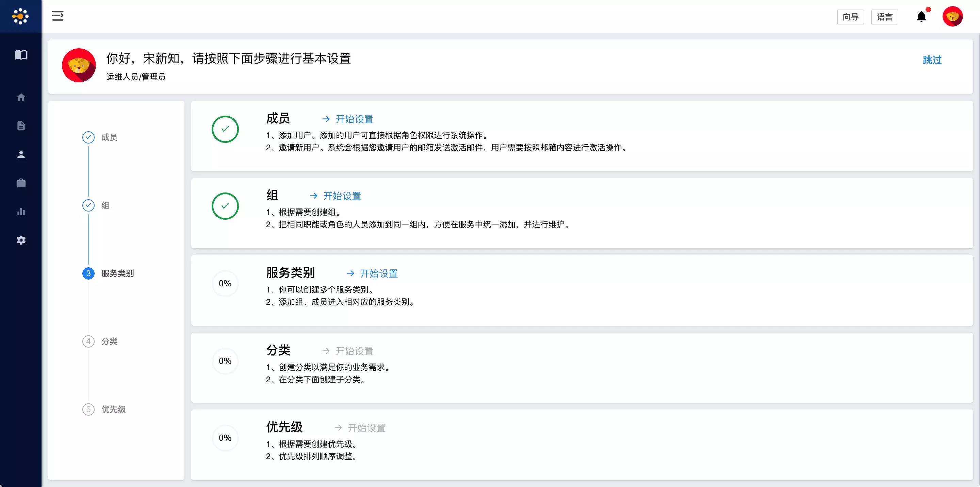The width and height of the screenshot is (980, 487).
Task: Open the settings gear sidebar icon
Action: 21,240
